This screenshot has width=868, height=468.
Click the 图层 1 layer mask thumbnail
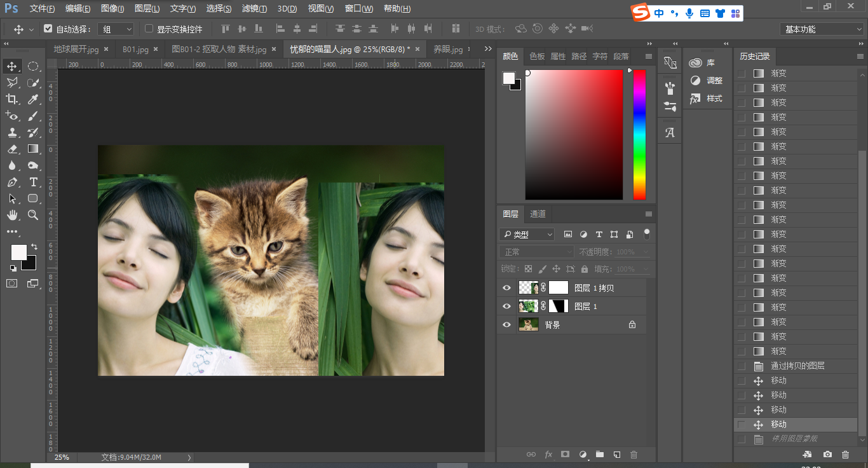[558, 306]
